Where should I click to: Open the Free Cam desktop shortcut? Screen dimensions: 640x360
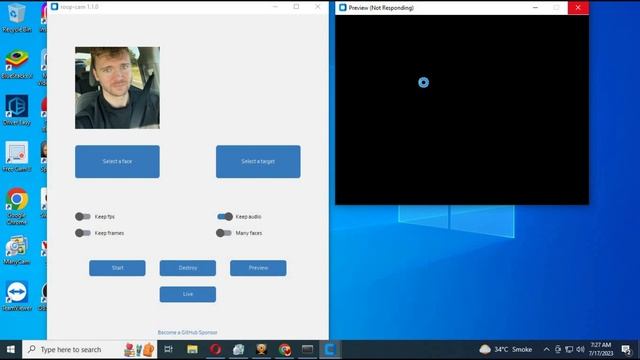tap(16, 157)
